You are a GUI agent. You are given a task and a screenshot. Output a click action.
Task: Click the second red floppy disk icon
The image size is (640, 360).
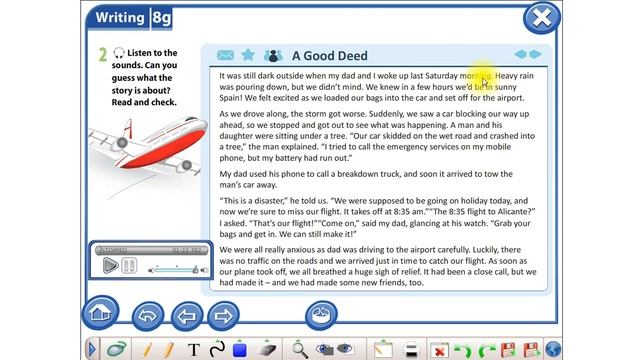point(531,350)
